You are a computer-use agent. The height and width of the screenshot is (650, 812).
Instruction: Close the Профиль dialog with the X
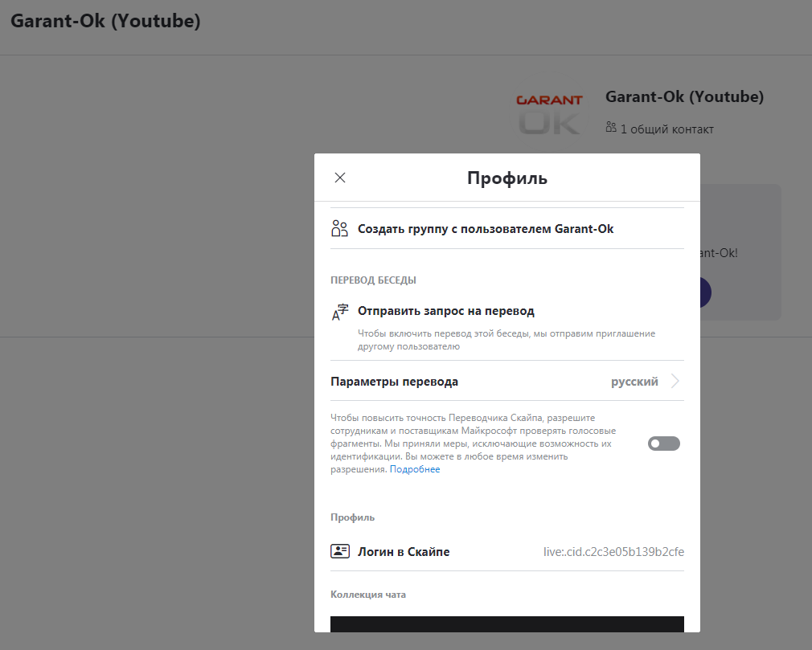pos(340,178)
